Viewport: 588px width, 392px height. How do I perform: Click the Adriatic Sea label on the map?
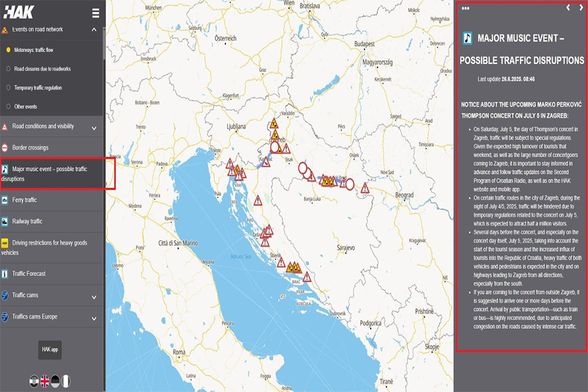pos(241,256)
